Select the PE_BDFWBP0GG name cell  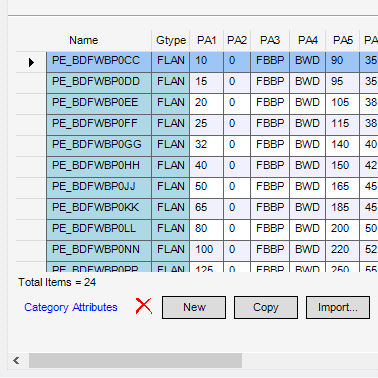[99, 146]
